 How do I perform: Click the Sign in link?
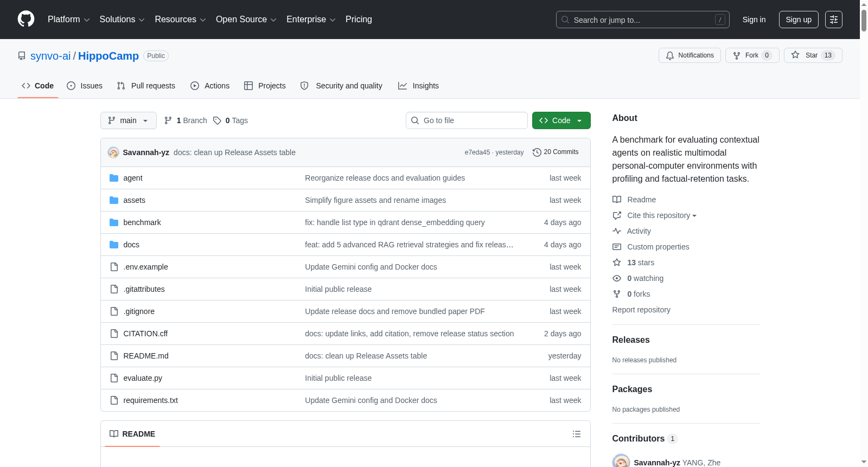click(754, 20)
